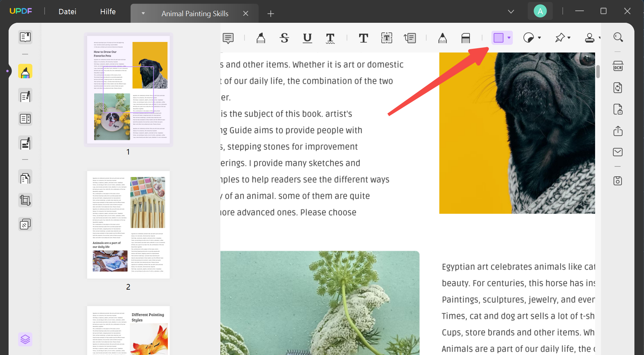Open the sticky note comment tool
The image size is (644, 355).
(x=228, y=38)
